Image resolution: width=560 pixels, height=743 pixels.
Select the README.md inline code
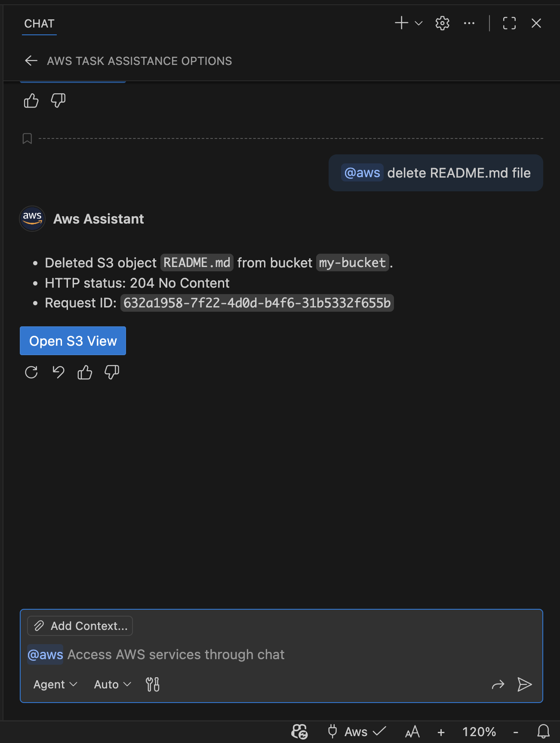(x=197, y=262)
